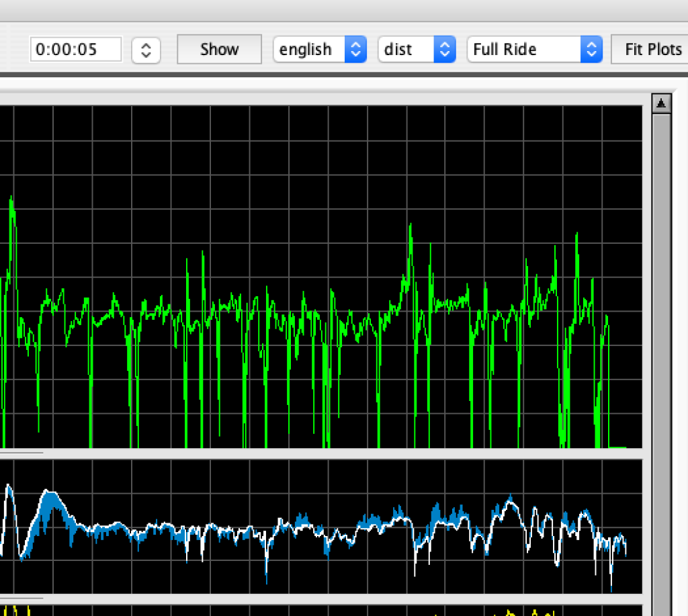This screenshot has width=688, height=616.
Task: Click the scrollbar up arrow
Action: (x=661, y=103)
